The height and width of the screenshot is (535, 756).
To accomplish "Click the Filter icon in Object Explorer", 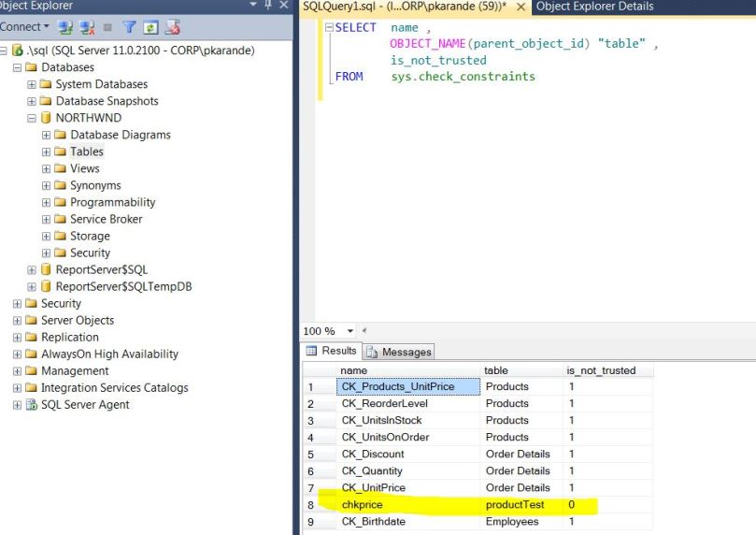I will click(x=129, y=27).
